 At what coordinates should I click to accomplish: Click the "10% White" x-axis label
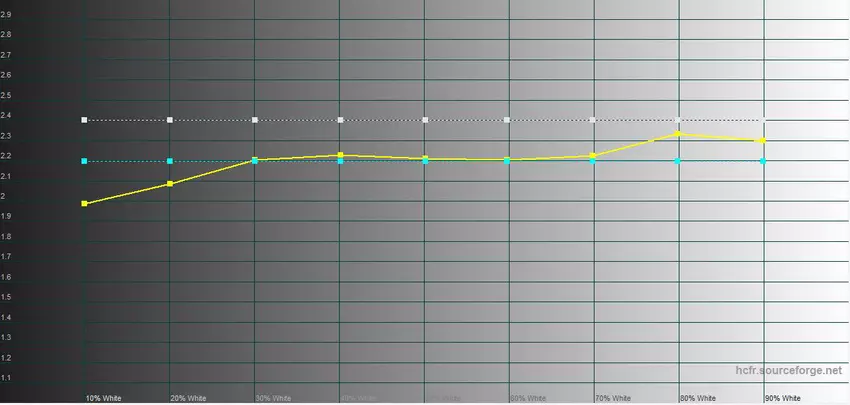coord(104,397)
